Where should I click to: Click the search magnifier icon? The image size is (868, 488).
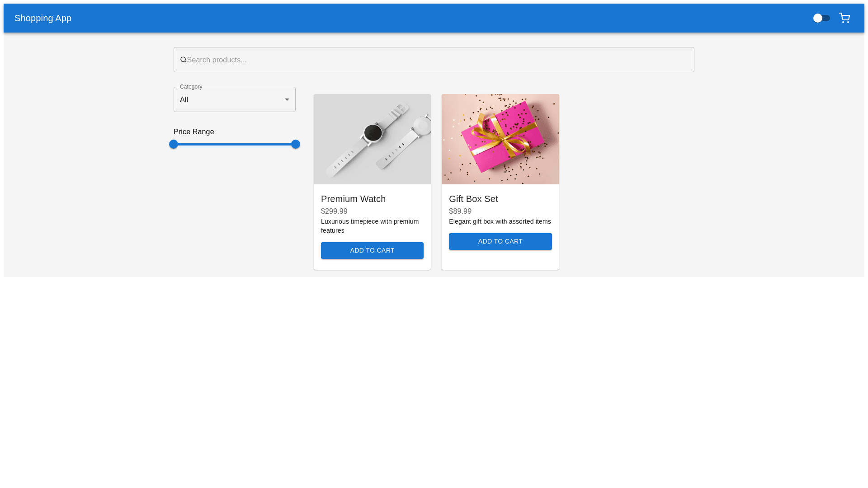tap(183, 60)
